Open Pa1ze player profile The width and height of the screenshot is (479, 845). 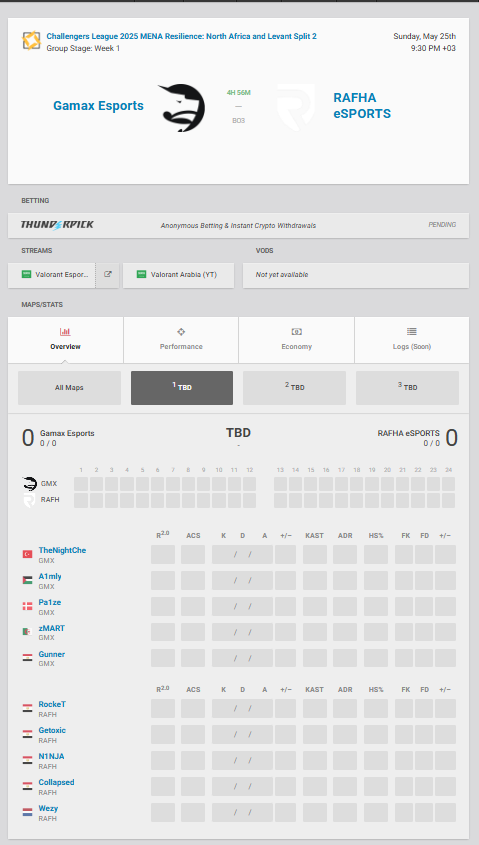50,602
